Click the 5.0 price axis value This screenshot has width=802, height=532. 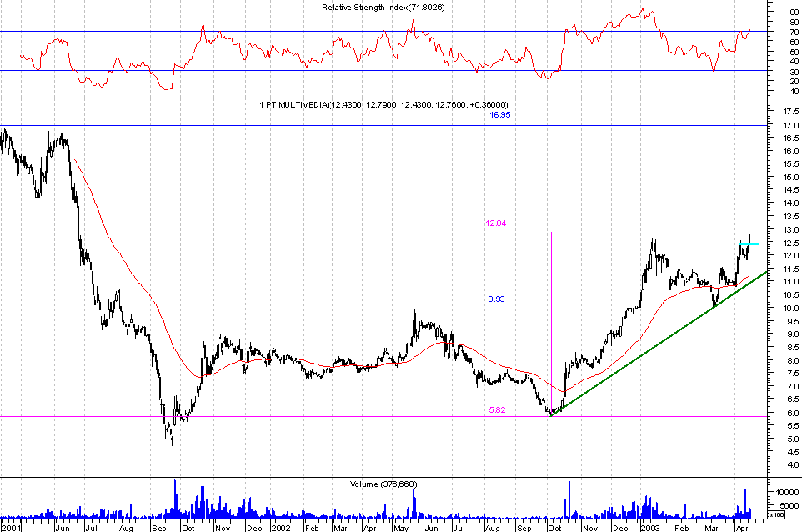(x=792, y=439)
